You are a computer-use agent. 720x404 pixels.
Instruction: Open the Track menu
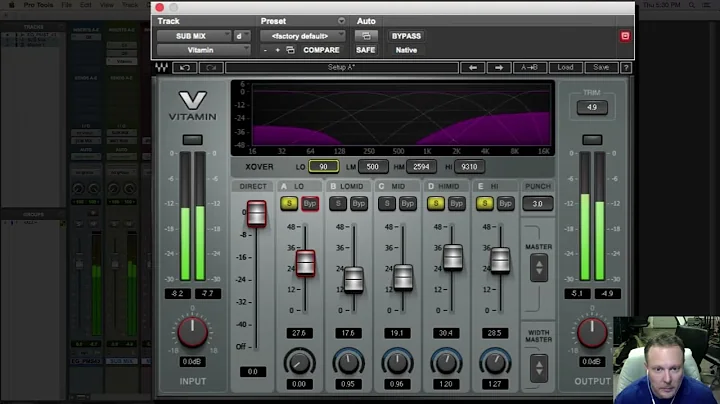pyautogui.click(x=130, y=5)
